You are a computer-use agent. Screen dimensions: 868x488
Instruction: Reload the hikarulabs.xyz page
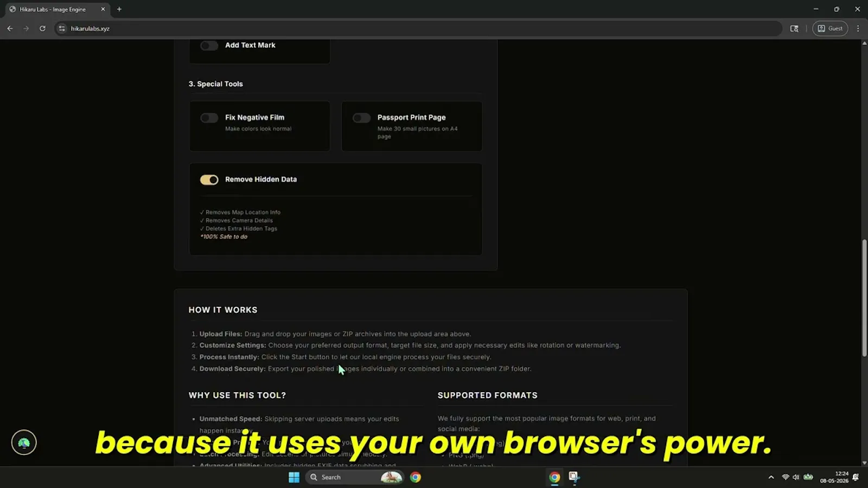click(42, 28)
